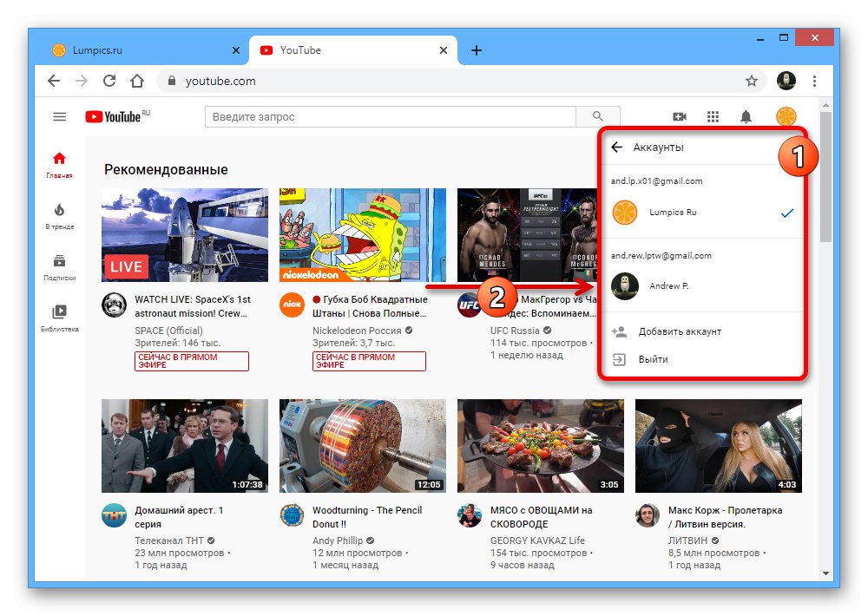Click the Nickelodeon channel avatar
The width and height of the screenshot is (868, 616).
point(292,305)
